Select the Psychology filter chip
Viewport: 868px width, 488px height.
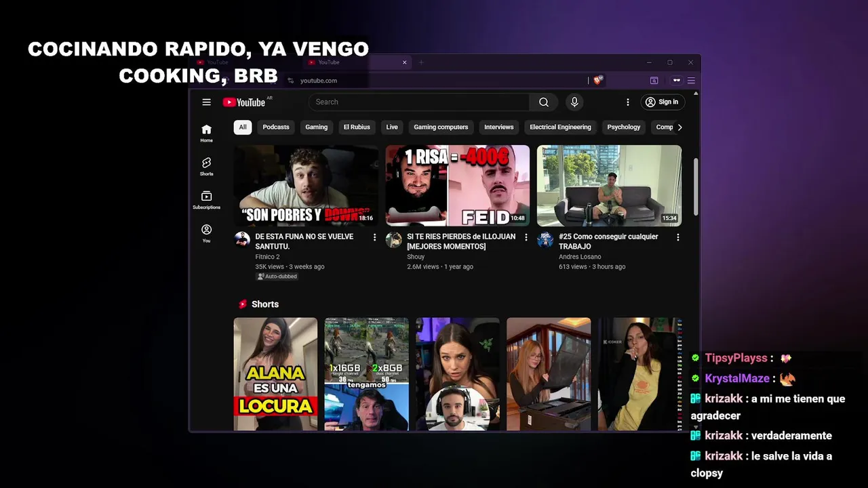click(x=624, y=127)
